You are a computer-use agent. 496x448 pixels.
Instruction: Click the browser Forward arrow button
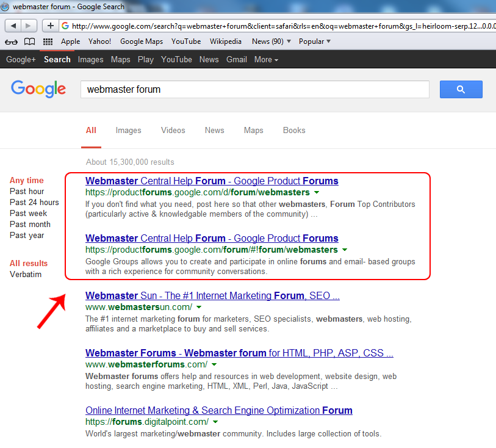29,26
